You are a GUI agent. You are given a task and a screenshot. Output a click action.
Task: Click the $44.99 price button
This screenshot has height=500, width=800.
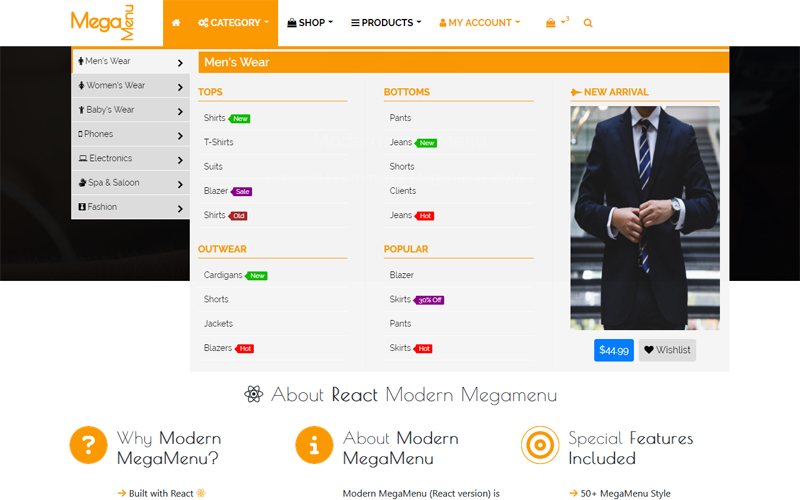pos(613,350)
